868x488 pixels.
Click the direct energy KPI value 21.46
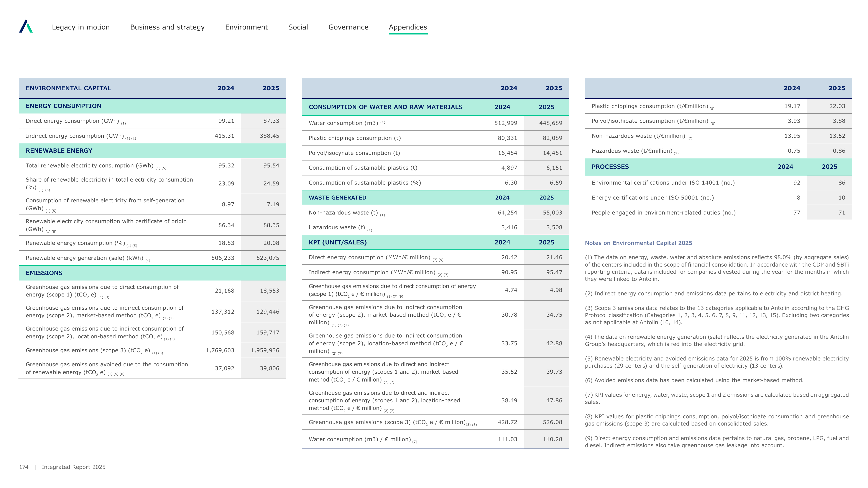coord(554,257)
